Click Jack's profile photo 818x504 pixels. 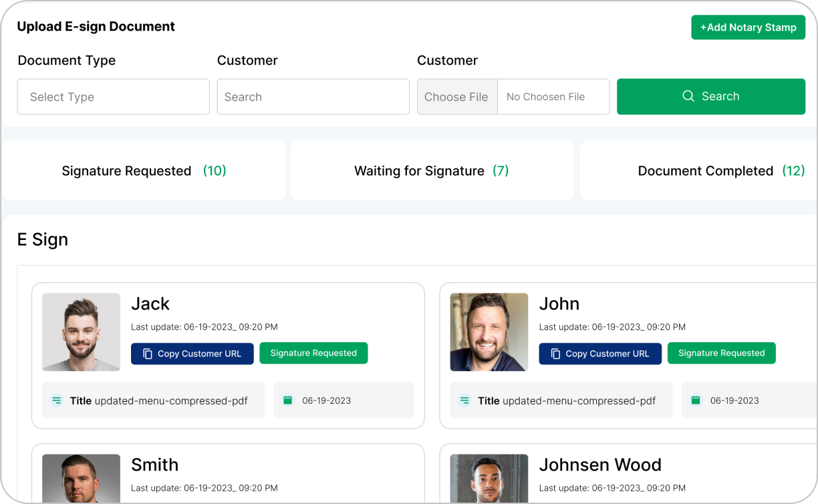tap(81, 332)
